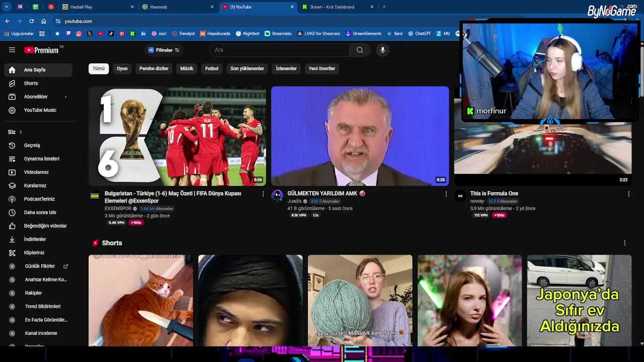This screenshot has width=644, height=362.
Task: Click the Ara search input field
Action: click(x=279, y=50)
